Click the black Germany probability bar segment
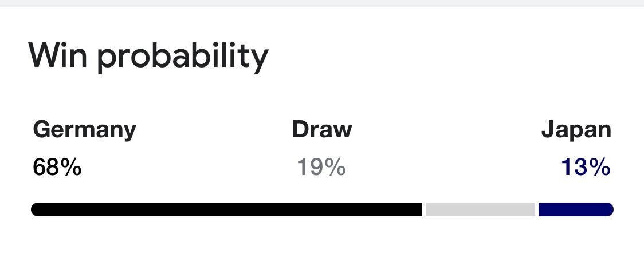Viewport: 644px width, 266px height. tap(226, 209)
